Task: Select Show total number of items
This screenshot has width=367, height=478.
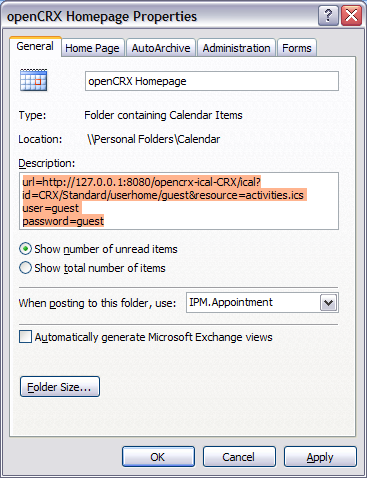Action: (x=25, y=268)
